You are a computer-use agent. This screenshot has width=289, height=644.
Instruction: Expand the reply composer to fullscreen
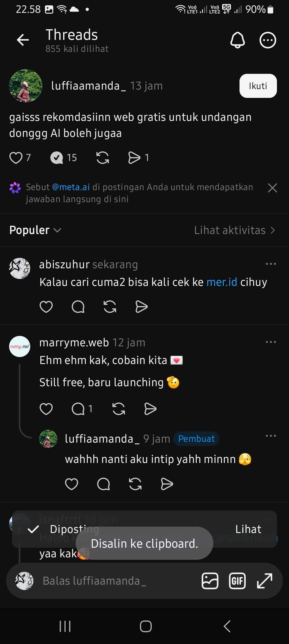pyautogui.click(x=264, y=581)
